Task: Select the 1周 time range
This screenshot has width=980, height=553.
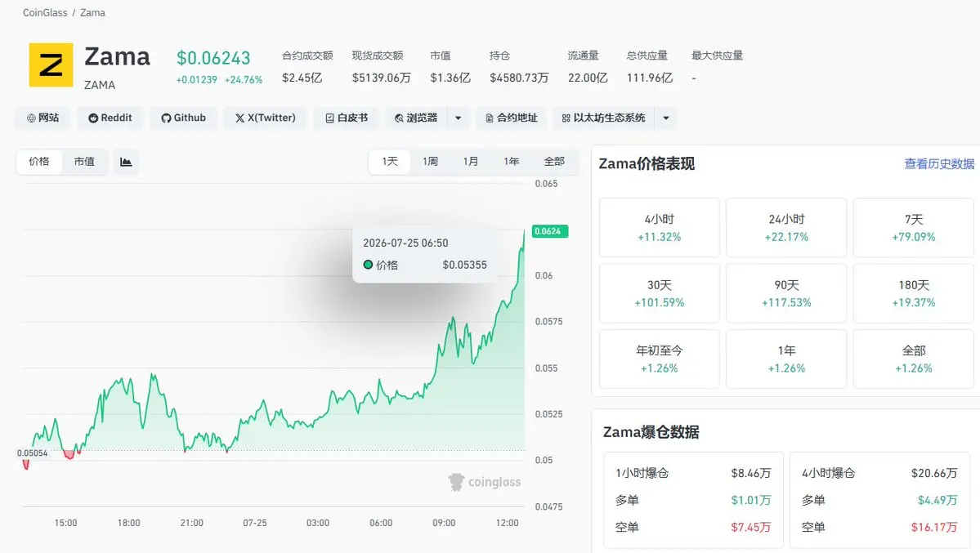Action: [x=430, y=162]
